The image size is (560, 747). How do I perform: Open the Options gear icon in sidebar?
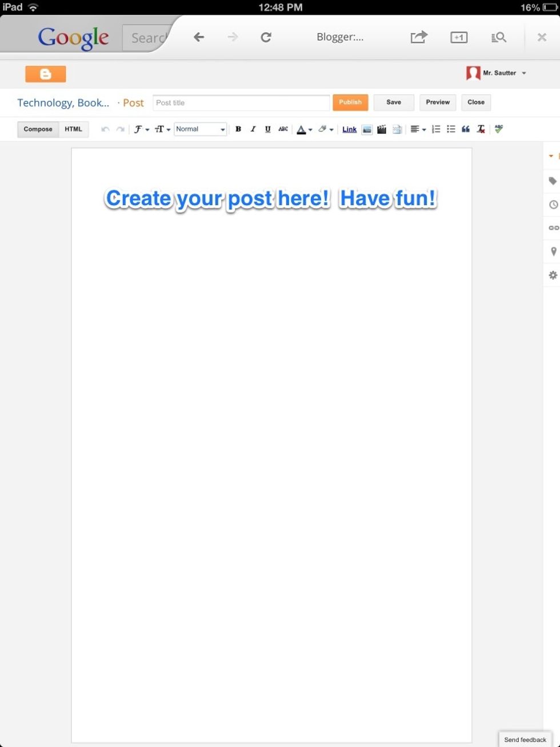click(553, 275)
